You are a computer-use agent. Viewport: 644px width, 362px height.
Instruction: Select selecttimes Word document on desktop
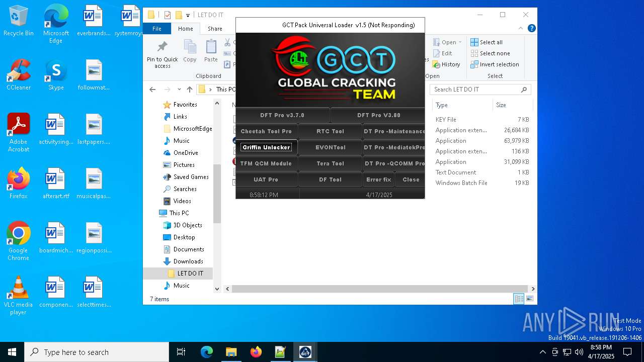[94, 292]
